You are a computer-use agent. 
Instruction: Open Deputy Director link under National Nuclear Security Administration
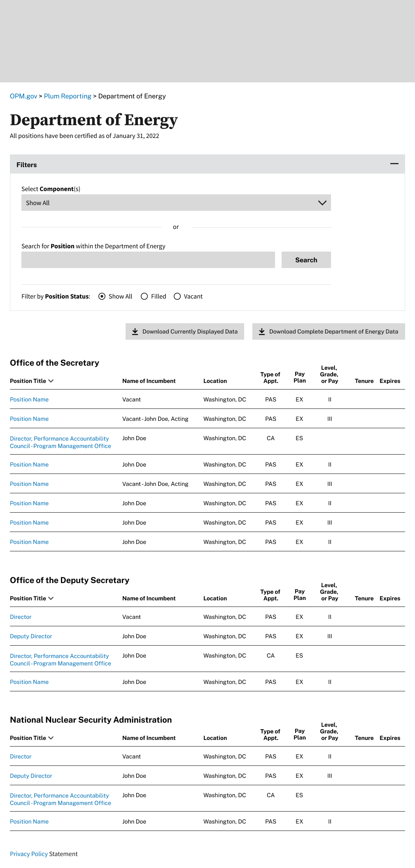pyautogui.click(x=31, y=776)
